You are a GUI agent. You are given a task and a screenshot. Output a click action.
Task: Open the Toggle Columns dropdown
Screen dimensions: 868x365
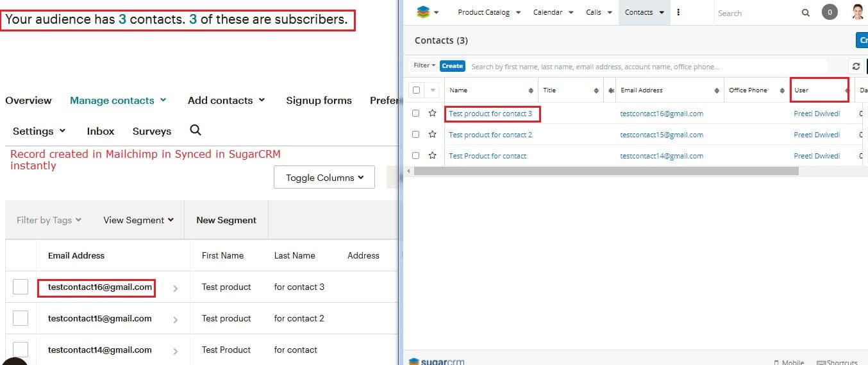tap(324, 178)
